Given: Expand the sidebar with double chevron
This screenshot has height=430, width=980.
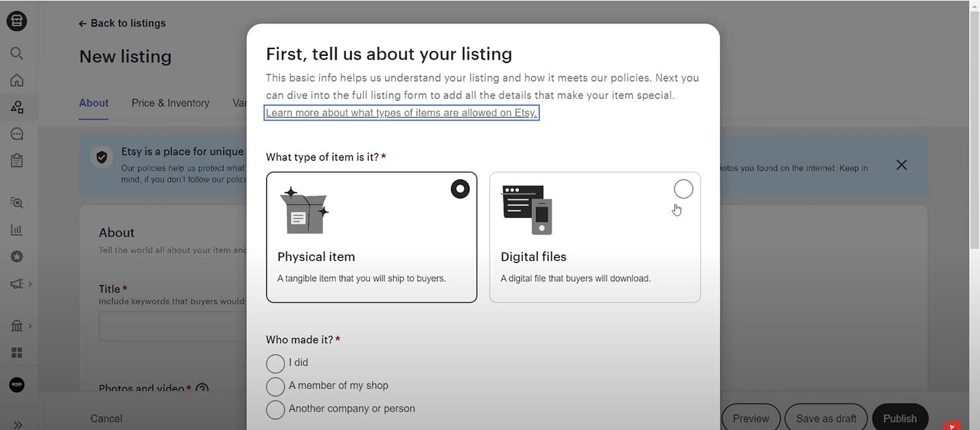Looking at the screenshot, I should pyautogui.click(x=18, y=425).
